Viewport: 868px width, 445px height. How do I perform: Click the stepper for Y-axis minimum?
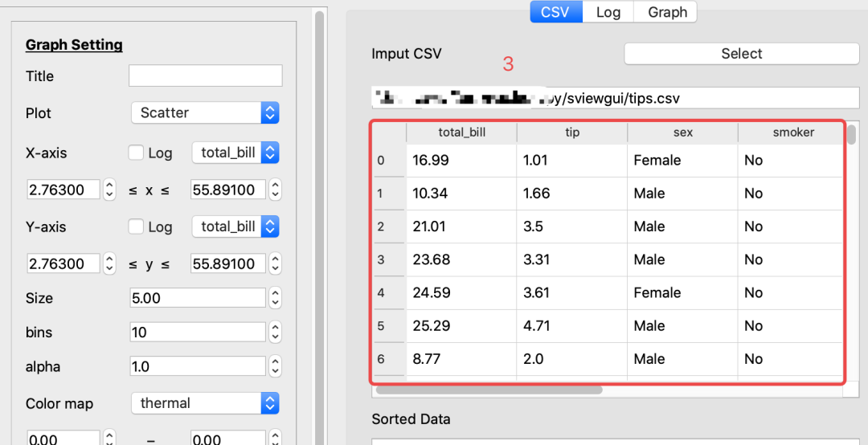(109, 263)
